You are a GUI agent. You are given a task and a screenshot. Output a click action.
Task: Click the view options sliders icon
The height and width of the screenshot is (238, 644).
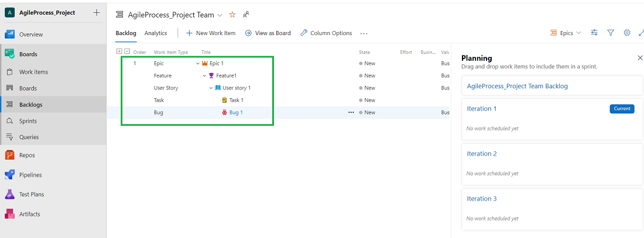point(594,33)
